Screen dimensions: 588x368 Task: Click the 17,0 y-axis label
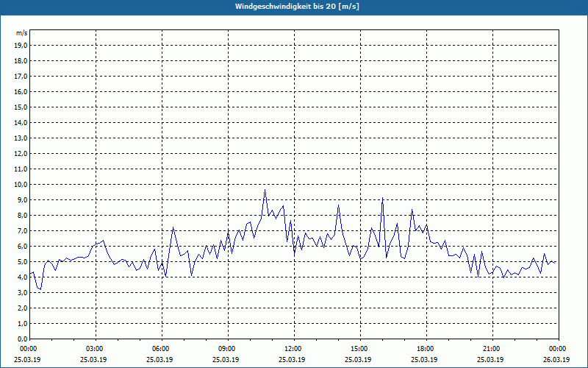click(x=21, y=77)
